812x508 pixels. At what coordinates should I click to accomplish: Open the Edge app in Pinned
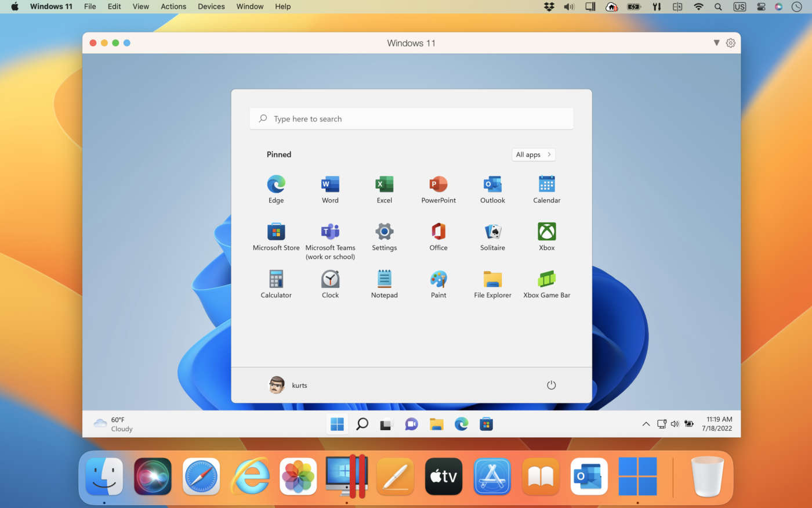[276, 185]
